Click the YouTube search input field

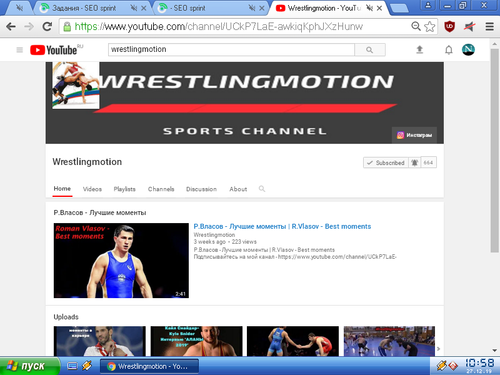pyautogui.click(x=231, y=50)
